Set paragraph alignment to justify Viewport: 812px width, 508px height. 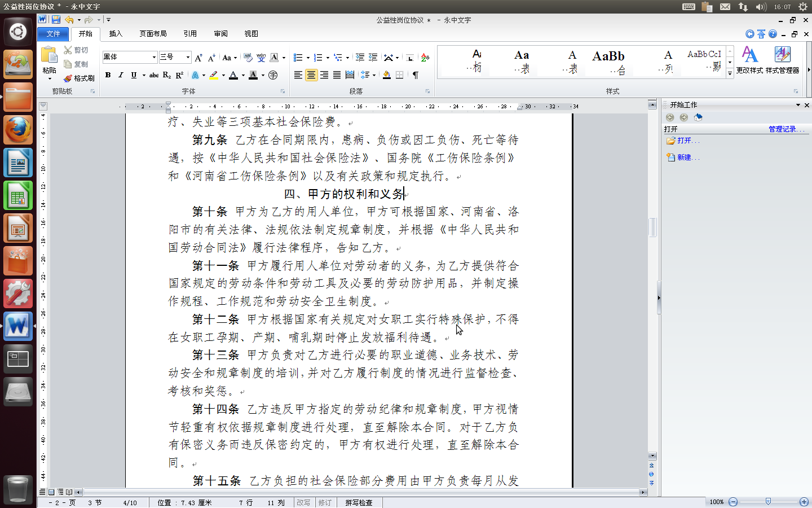click(337, 75)
